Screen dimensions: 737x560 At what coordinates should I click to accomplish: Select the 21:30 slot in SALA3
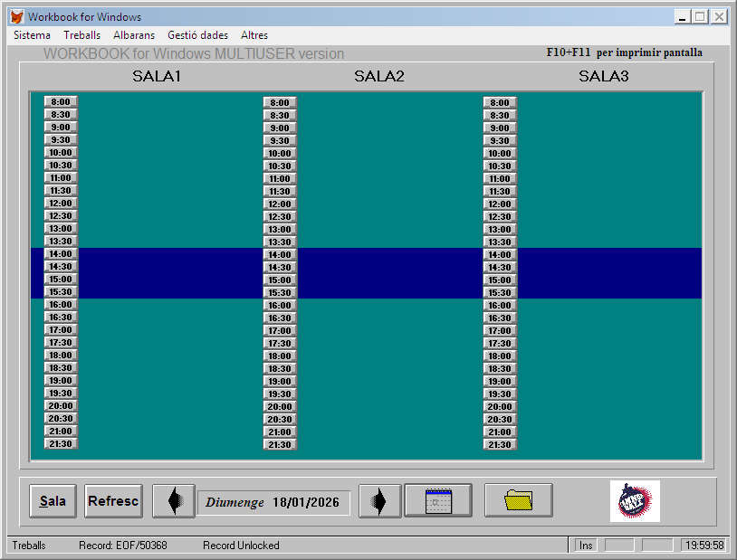500,445
